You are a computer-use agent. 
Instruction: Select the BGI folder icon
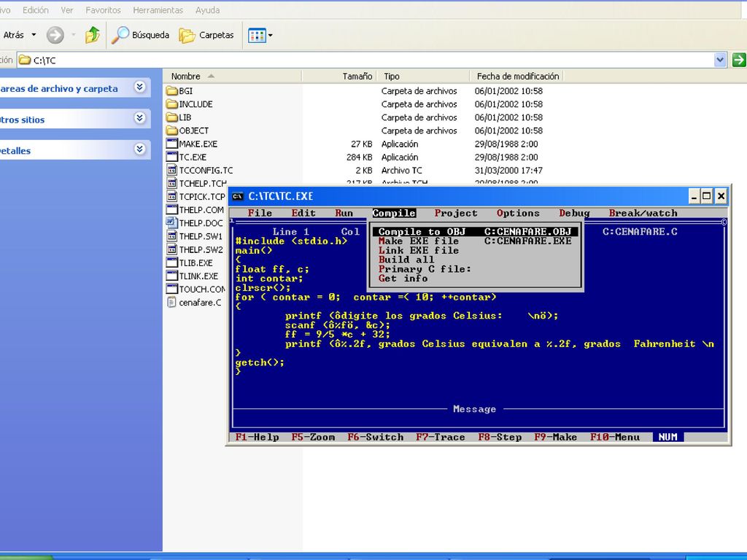click(x=171, y=91)
